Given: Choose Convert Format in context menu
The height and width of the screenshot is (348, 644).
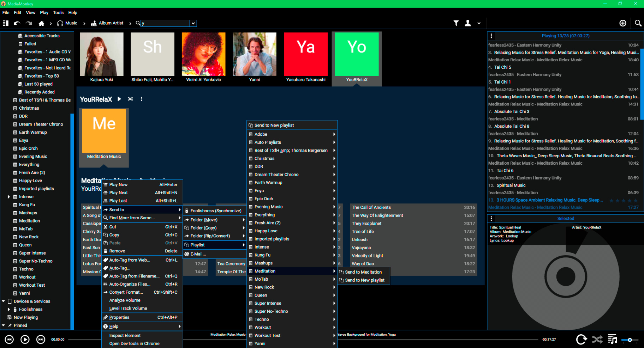Looking at the screenshot, I should tap(142, 292).
